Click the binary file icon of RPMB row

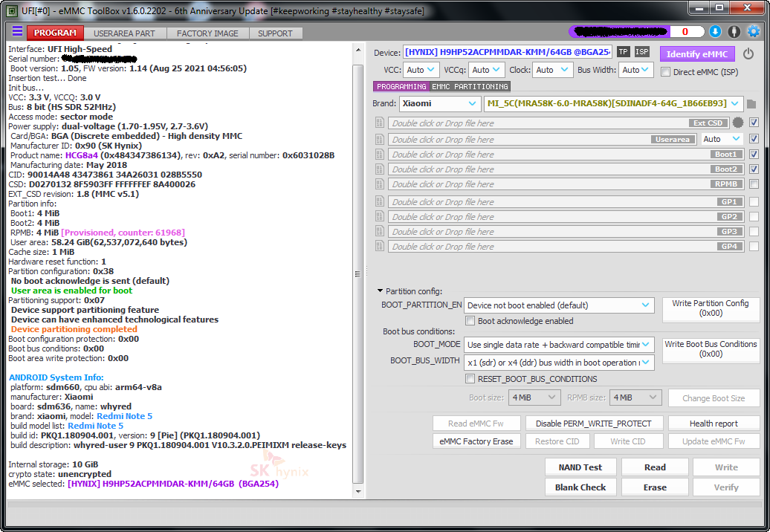pos(380,184)
